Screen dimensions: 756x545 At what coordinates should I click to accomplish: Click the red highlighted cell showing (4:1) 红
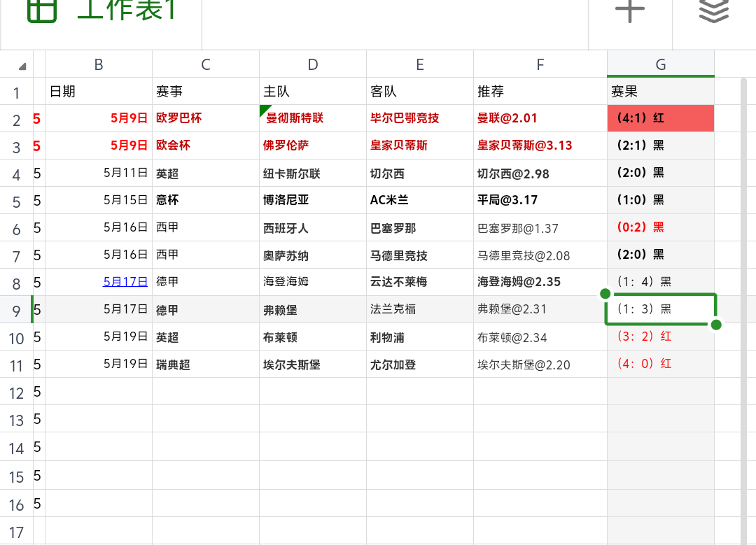point(660,118)
